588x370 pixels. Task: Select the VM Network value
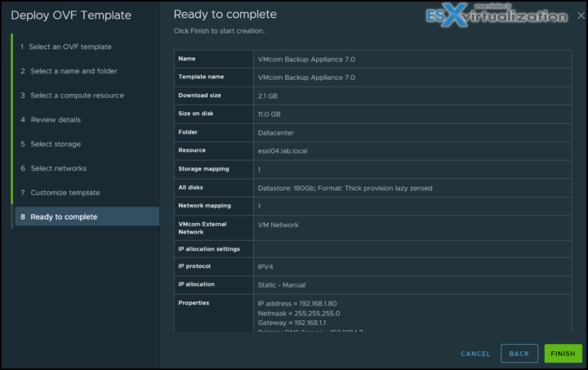coord(278,225)
